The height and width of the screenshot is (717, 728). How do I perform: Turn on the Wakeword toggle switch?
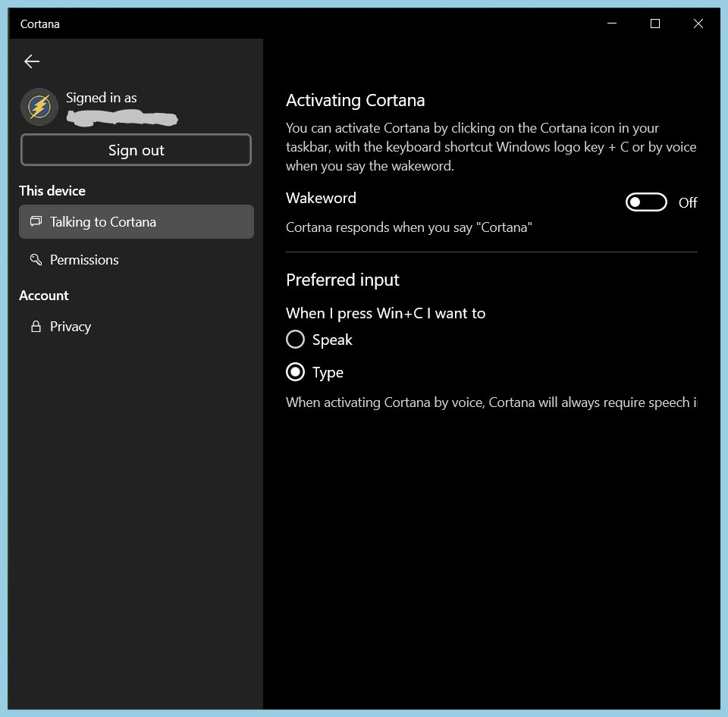646,202
